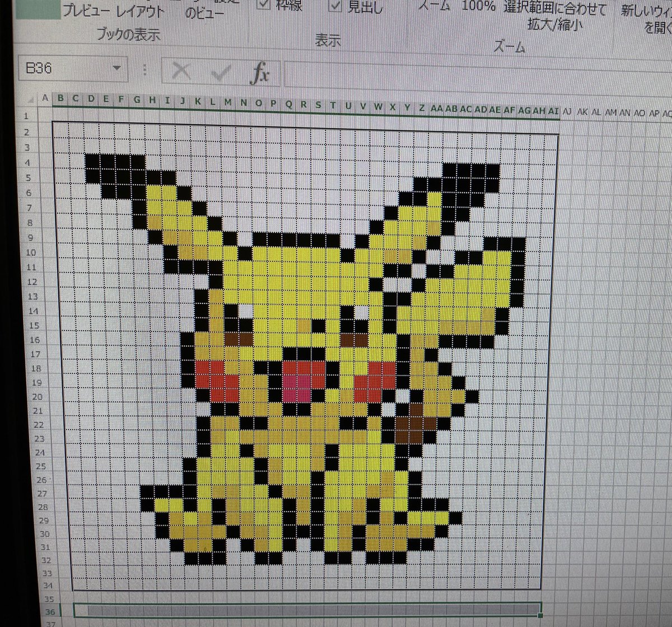Select column T header

click(333, 105)
